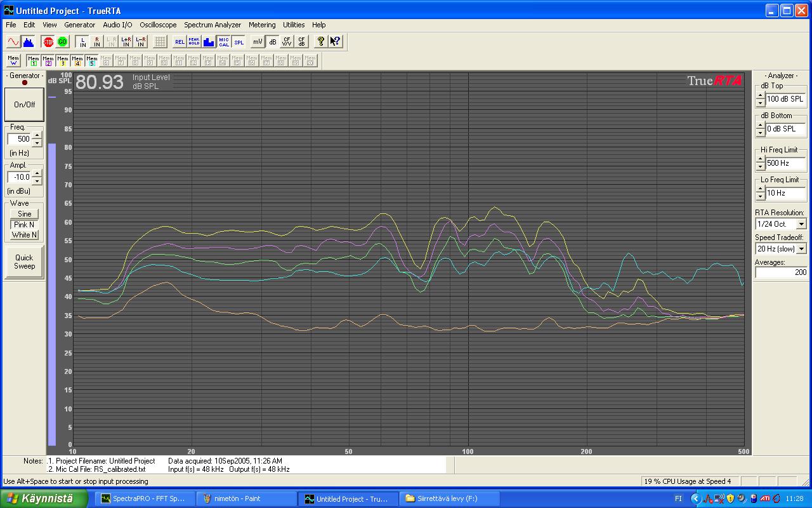
Task: Click the REL relative mode icon
Action: [180, 42]
